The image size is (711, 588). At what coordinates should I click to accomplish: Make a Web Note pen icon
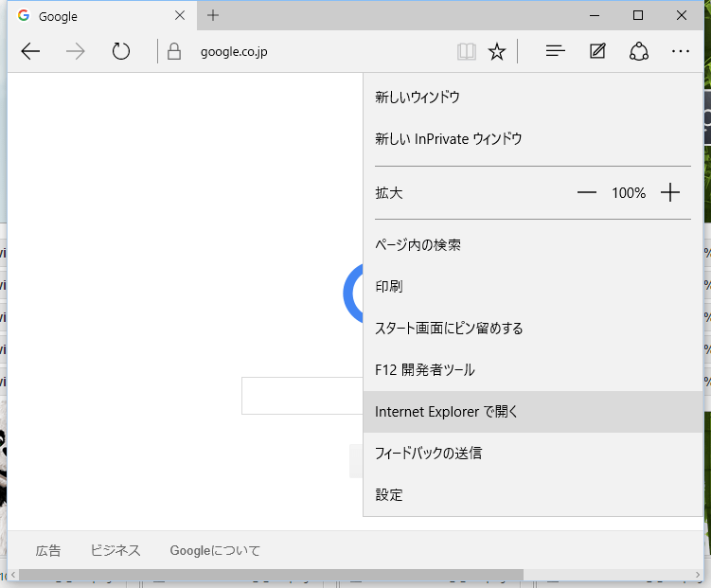(x=597, y=51)
